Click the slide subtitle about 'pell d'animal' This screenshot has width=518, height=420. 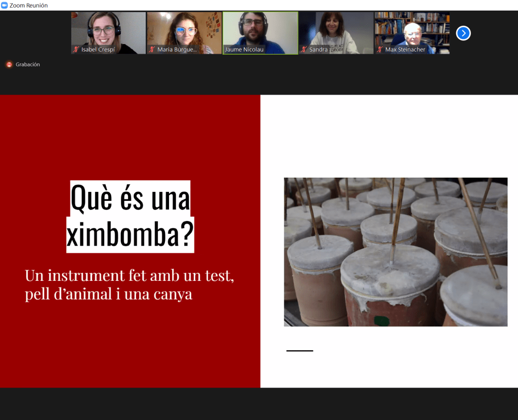tap(129, 285)
